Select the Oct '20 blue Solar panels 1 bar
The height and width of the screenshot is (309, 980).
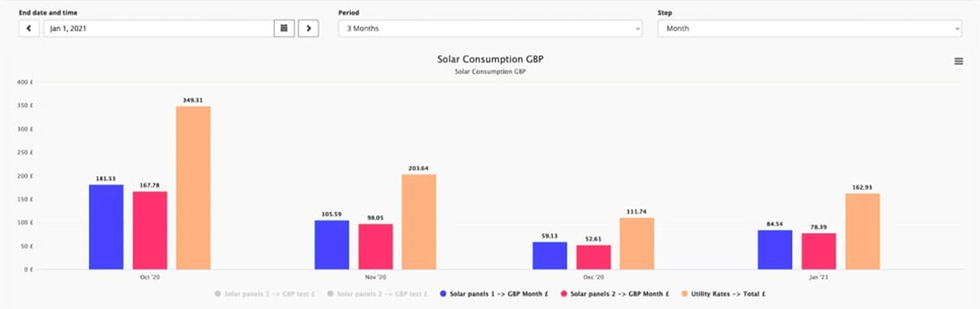(106, 227)
